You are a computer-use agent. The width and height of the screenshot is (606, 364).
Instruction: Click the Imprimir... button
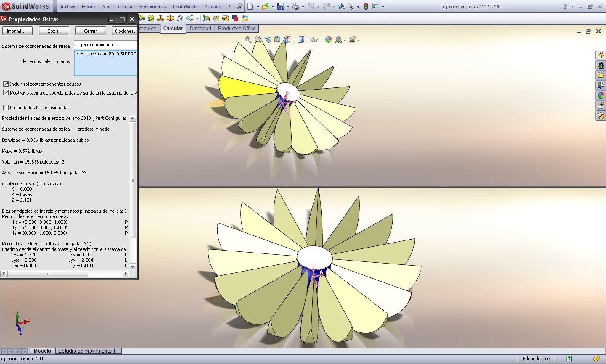click(x=17, y=31)
